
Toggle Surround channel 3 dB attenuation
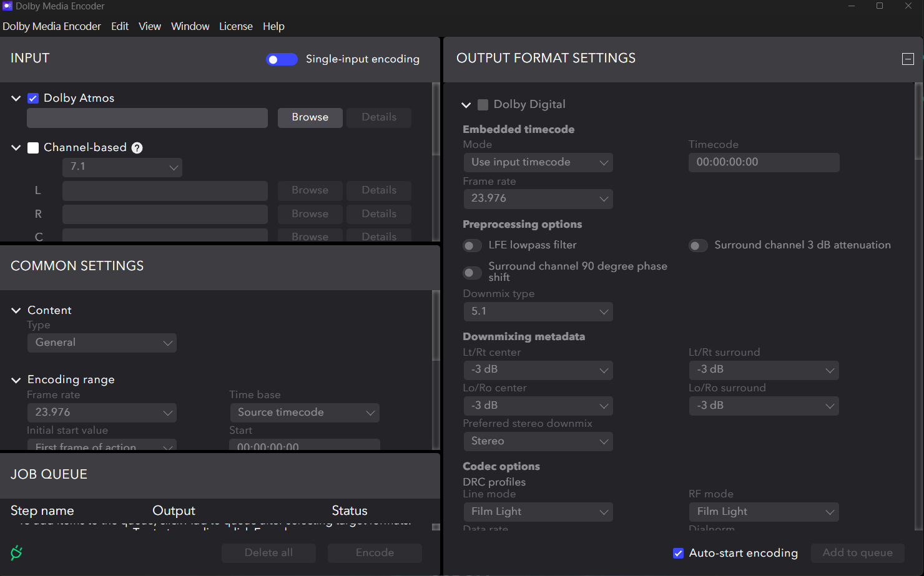pos(698,245)
